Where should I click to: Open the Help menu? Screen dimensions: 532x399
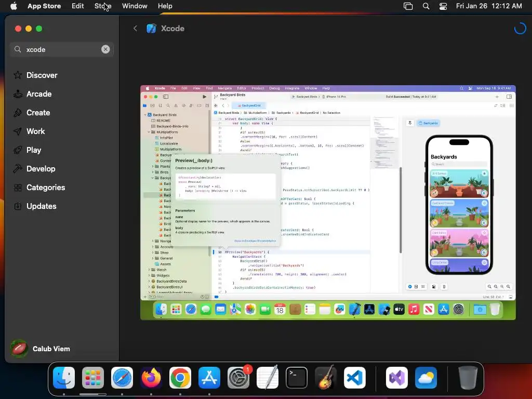(165, 6)
